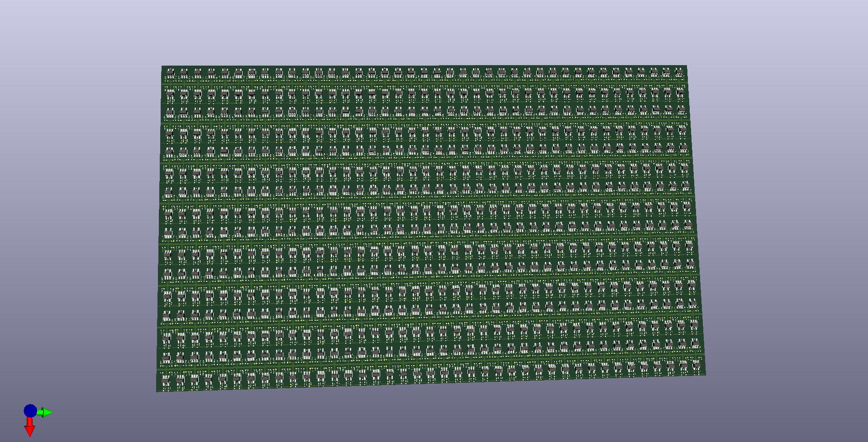Click the green axis arrow on the gizmo
The height and width of the screenshot is (442, 868).
click(x=45, y=412)
